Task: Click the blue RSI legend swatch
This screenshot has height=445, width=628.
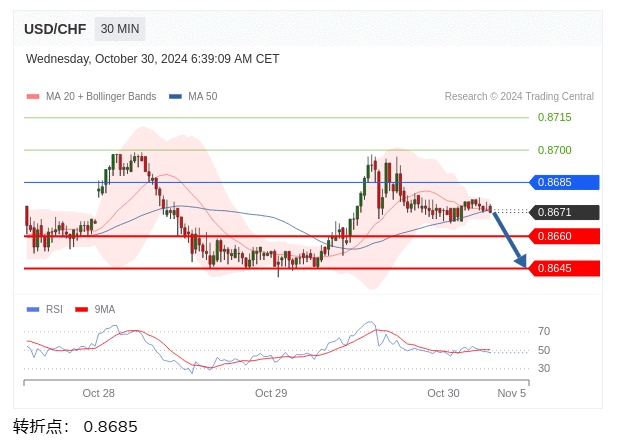Action: [33, 310]
